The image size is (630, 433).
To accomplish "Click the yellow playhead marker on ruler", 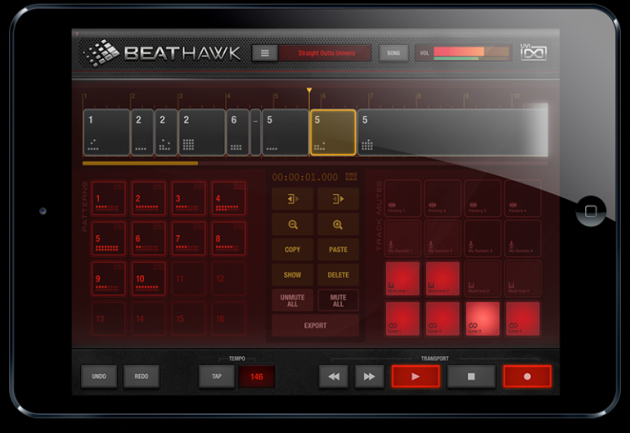I will [309, 91].
